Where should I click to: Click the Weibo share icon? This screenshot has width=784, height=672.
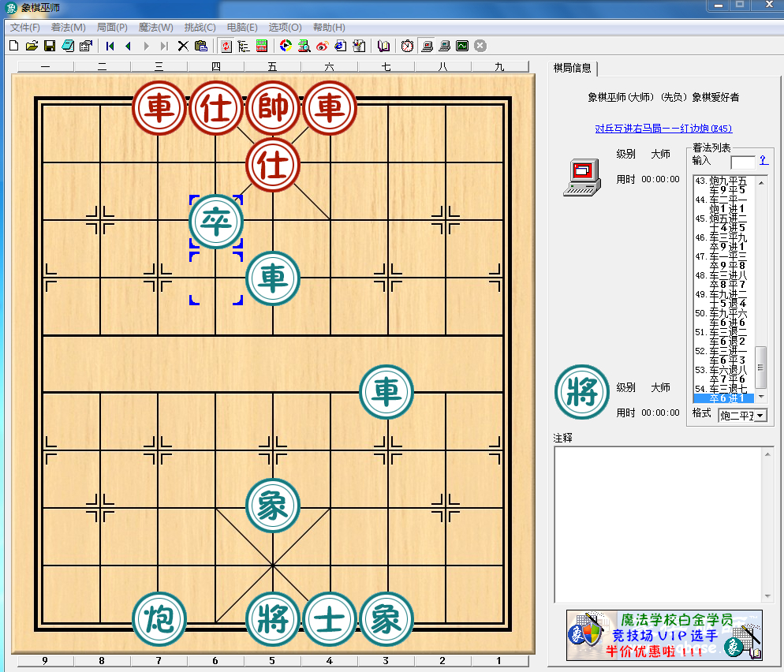pyautogui.click(x=322, y=46)
